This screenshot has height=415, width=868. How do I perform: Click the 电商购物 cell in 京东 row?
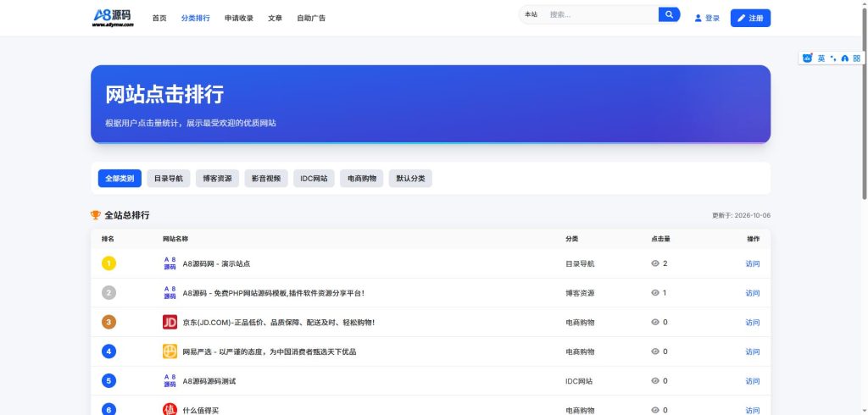click(580, 323)
